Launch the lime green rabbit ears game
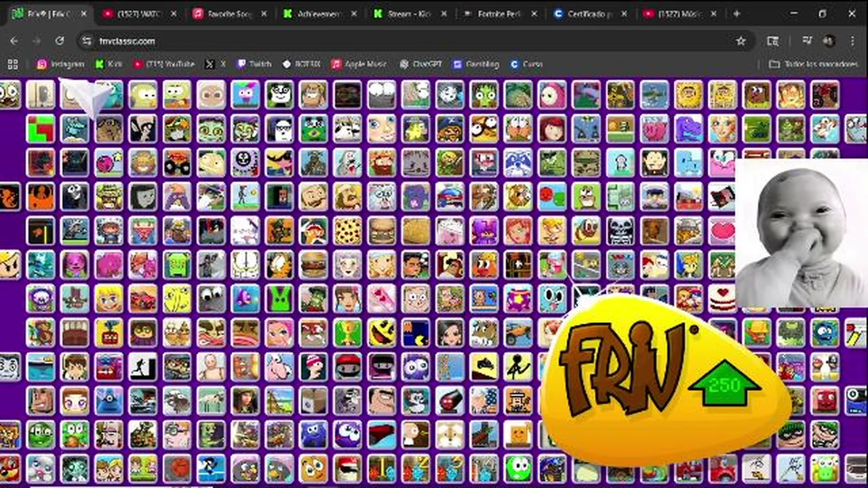 [279, 299]
